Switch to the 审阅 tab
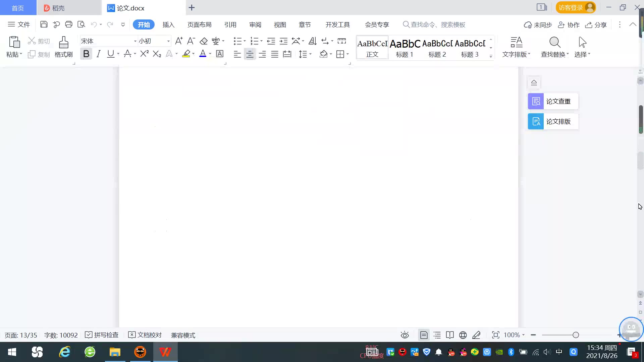Viewport: 644px width, 362px height. pos(255,24)
